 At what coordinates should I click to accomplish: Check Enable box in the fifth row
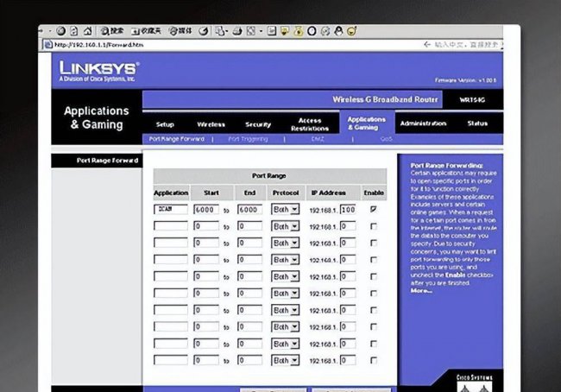(x=374, y=276)
